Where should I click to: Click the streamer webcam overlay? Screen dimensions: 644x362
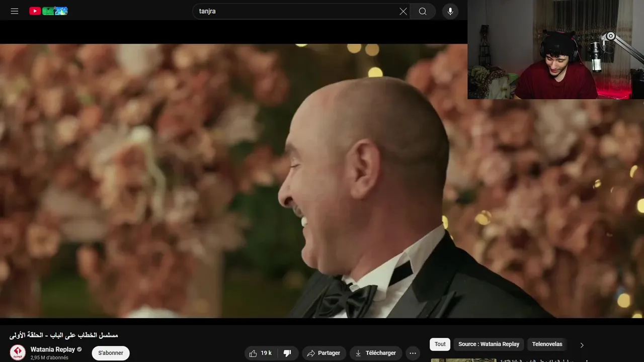point(555,49)
